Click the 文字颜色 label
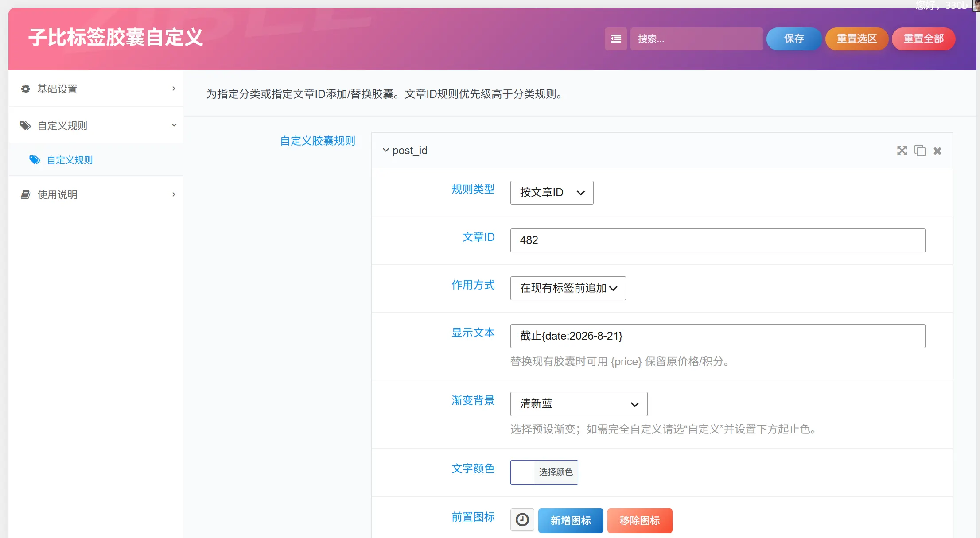Viewport: 980px width, 538px height. (473, 469)
